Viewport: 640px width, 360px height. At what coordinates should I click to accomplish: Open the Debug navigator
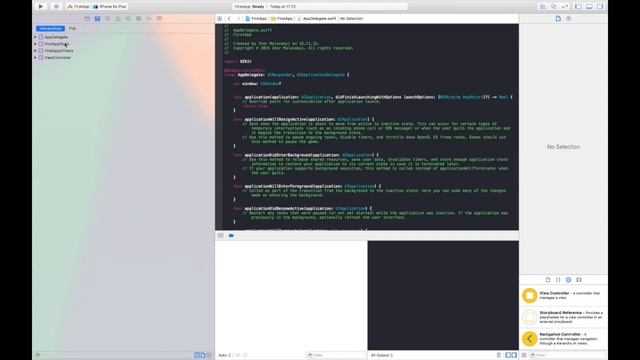[x=138, y=19]
